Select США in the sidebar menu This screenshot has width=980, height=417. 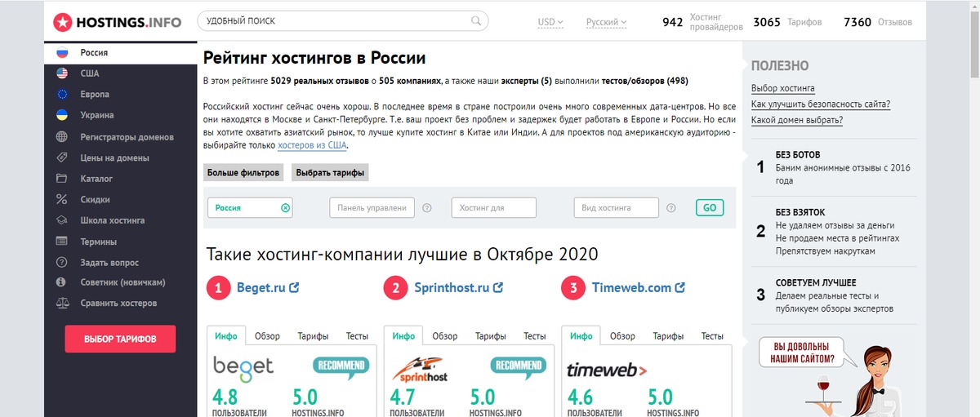point(89,73)
